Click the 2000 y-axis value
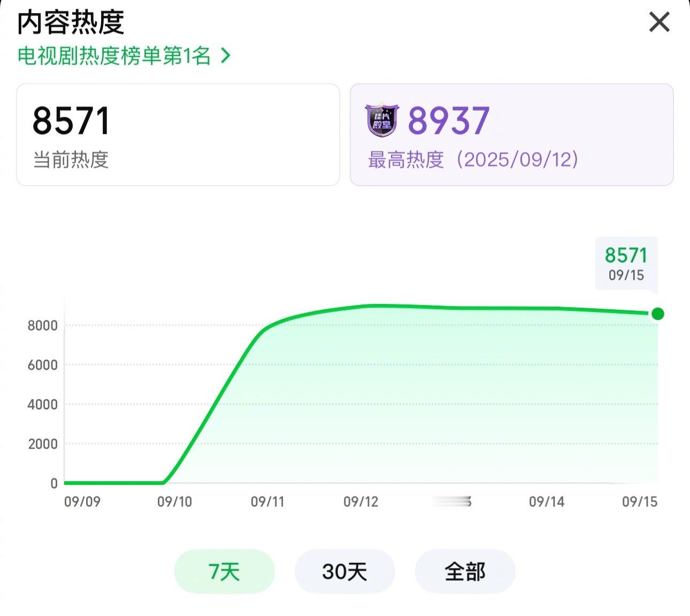 (x=42, y=444)
